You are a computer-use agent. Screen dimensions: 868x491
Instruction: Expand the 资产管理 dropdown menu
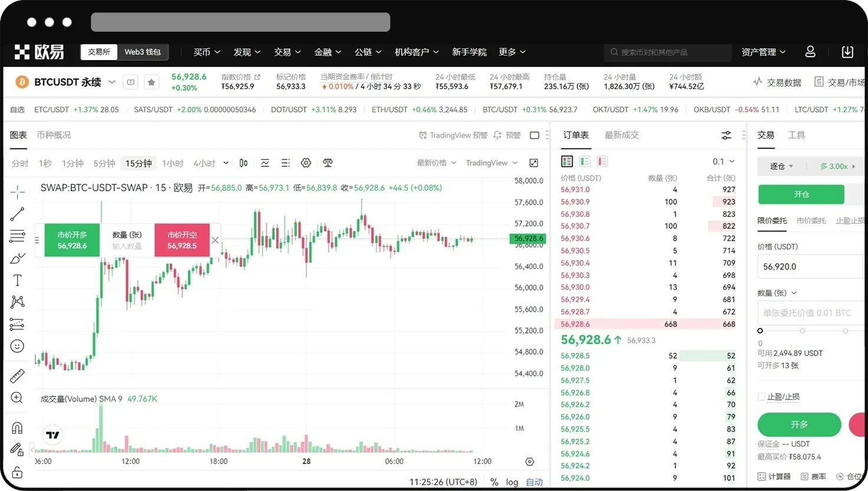[763, 52]
